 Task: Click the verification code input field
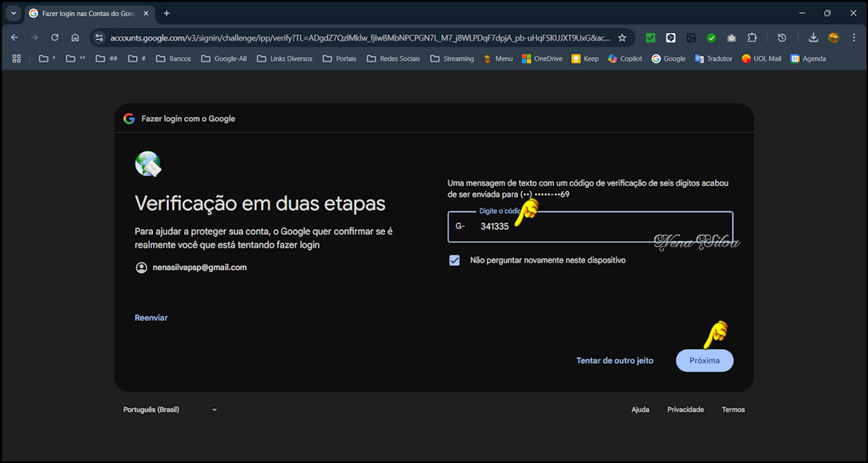[601, 227]
